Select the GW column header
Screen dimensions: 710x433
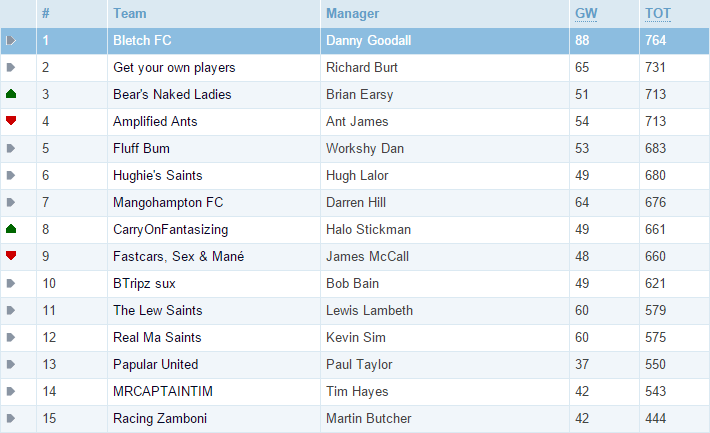(586, 14)
